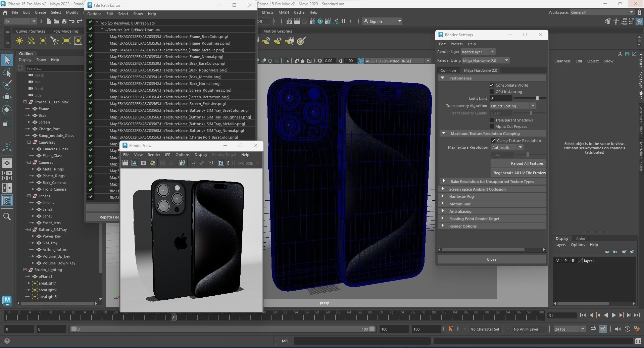The height and width of the screenshot is (348, 644).
Task: Choose the Move tool in toolbox
Action: [x=7, y=97]
